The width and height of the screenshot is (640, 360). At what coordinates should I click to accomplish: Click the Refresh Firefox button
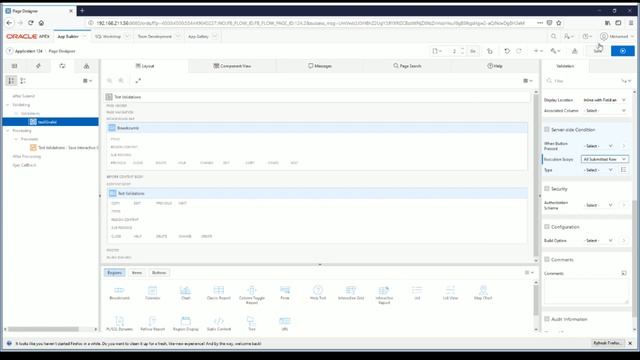pos(607,343)
